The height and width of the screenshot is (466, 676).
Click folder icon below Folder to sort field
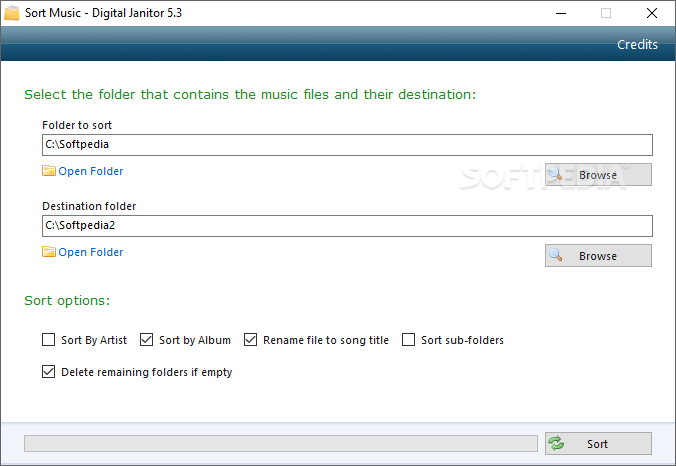(x=49, y=171)
